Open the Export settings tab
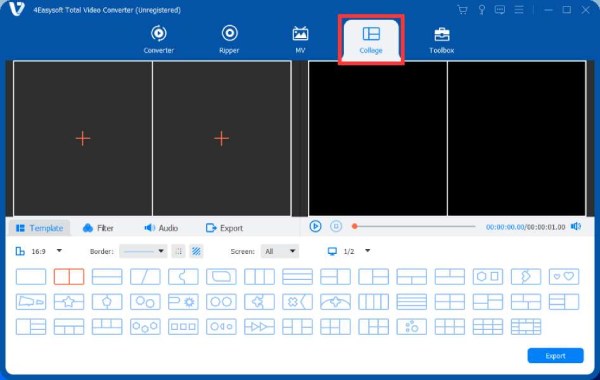Screen dimensions: 600x380 click(x=224, y=228)
